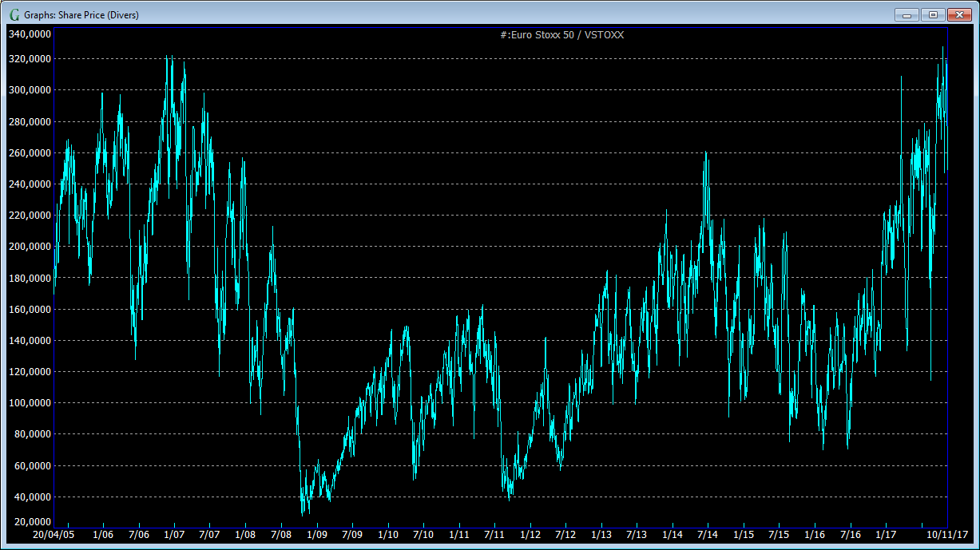Click the 1/14 date axis label
The image size is (980, 550).
pyautogui.click(x=673, y=534)
